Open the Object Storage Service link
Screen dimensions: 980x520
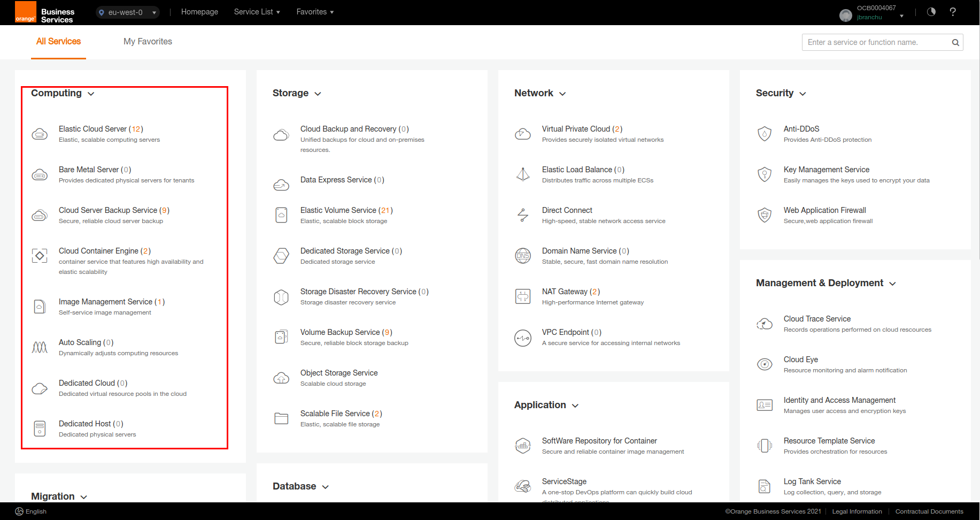339,373
